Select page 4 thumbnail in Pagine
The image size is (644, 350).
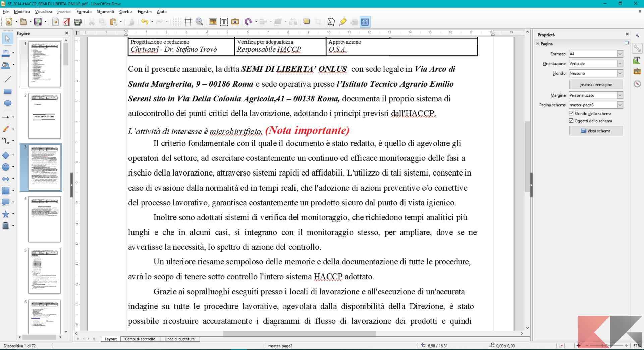[44, 219]
